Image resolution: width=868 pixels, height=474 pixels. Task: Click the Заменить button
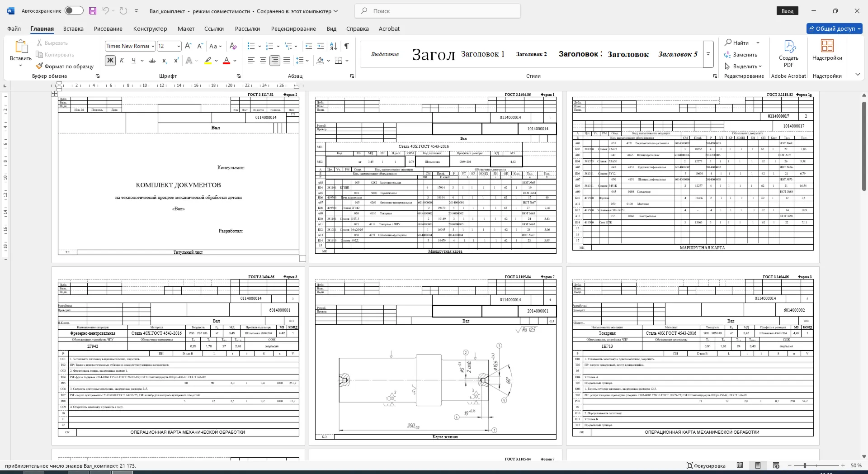coord(741,55)
